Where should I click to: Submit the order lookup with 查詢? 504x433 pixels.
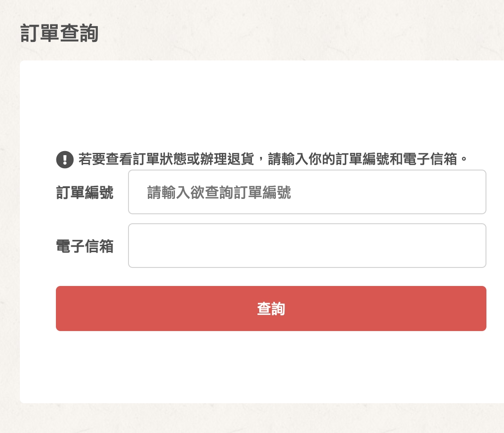[271, 309]
